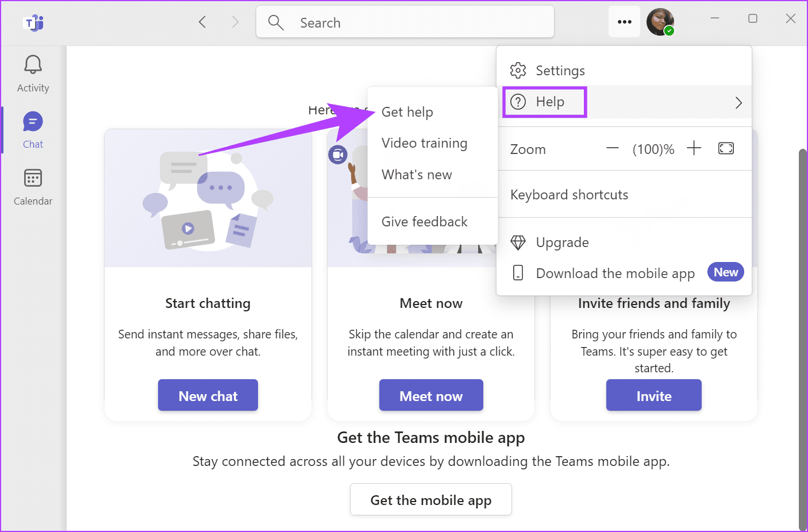Open the Activity bell icon
808x532 pixels.
(33, 65)
